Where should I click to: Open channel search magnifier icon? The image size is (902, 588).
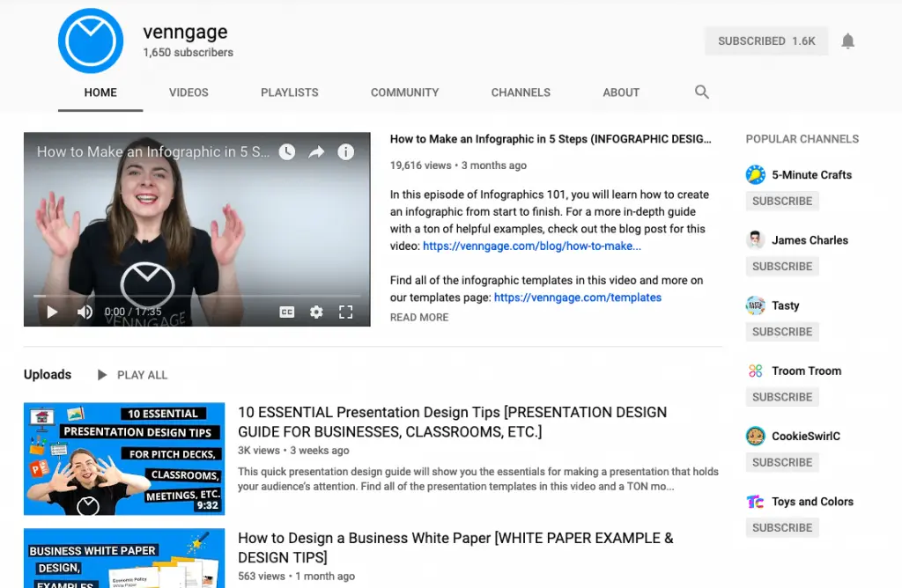[x=701, y=92]
